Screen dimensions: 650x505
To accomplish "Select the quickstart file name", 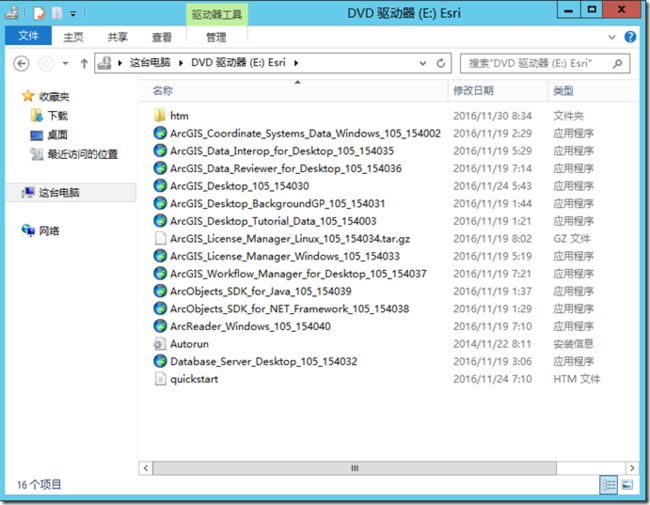I will [x=194, y=379].
